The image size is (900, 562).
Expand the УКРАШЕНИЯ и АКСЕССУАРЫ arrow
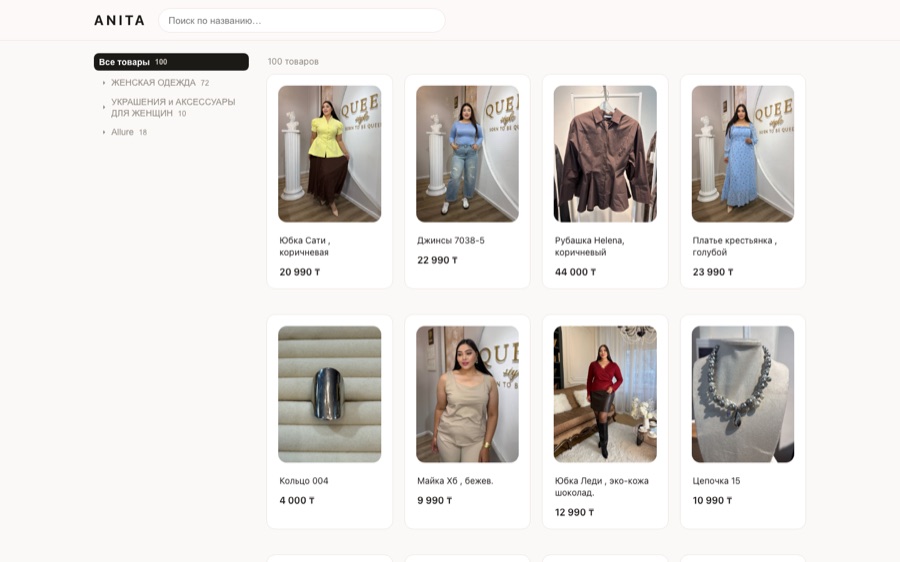point(104,107)
